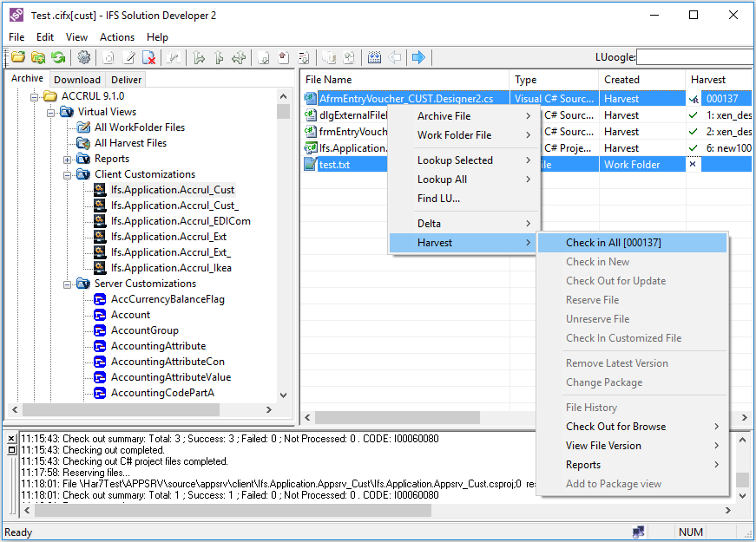Click the LUoogle search input field
The width and height of the screenshot is (756, 542).
[x=694, y=58]
